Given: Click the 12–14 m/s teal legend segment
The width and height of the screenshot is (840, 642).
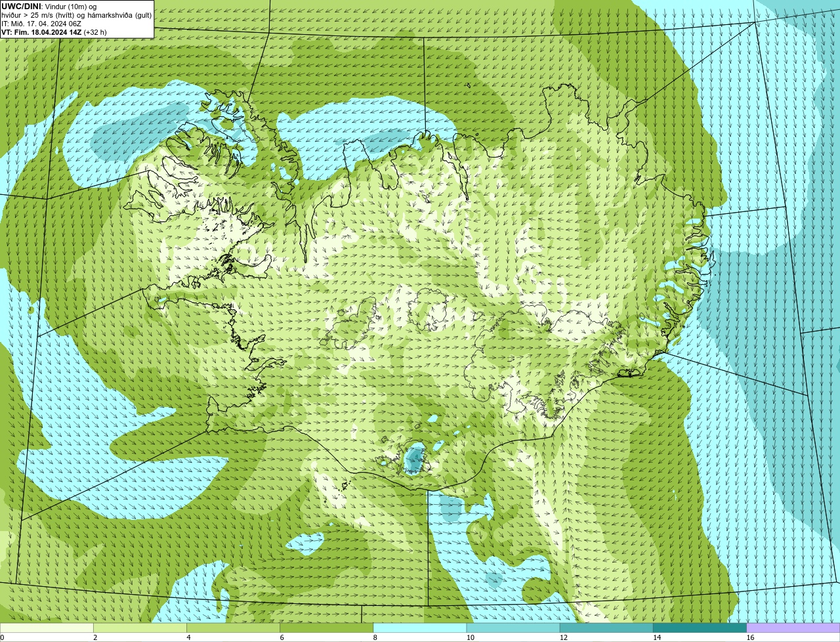Looking at the screenshot, I should (x=606, y=628).
